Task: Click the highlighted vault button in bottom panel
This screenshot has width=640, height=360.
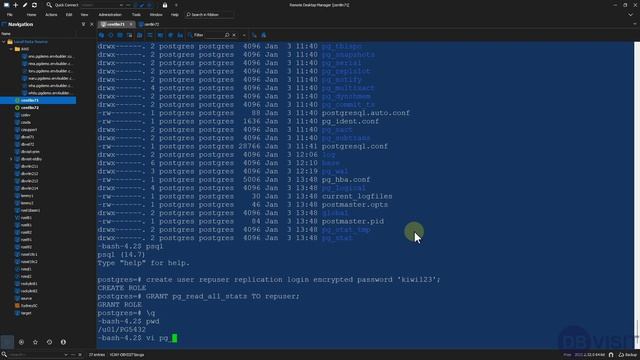Action: click(7, 342)
